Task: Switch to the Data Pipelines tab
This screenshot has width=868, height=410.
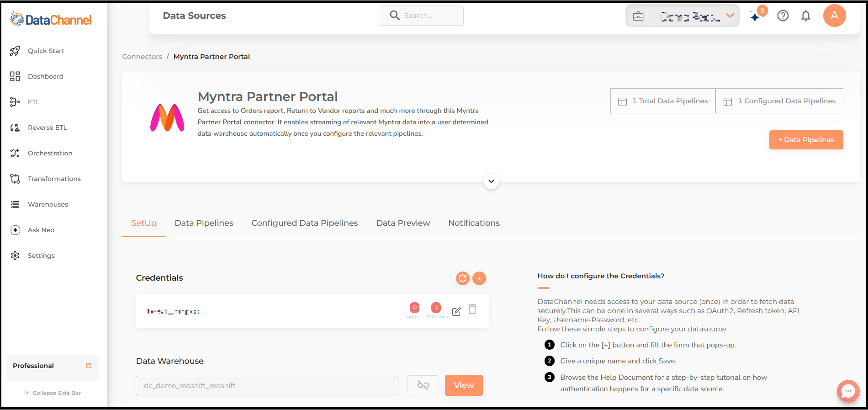Action: point(204,223)
